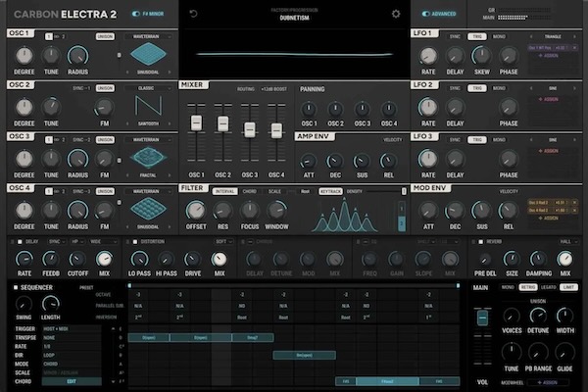The width and height of the screenshot is (588, 392).
Task: Click the Distortion Drive knob
Action: (x=193, y=259)
